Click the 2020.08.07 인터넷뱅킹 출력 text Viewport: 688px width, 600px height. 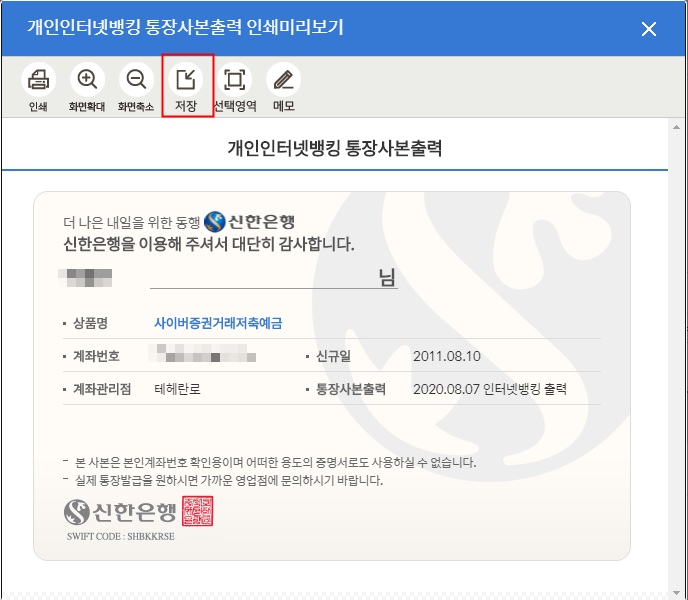click(x=490, y=389)
